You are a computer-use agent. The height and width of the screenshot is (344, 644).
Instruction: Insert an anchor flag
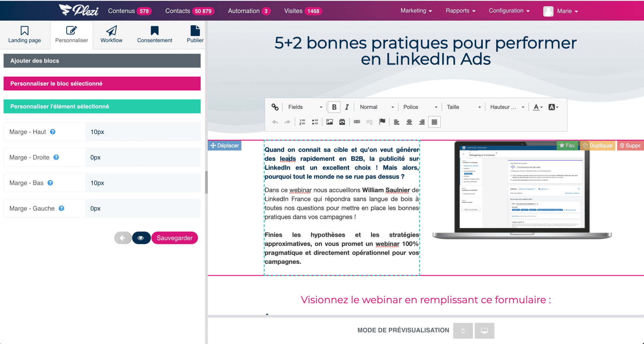[x=382, y=122]
